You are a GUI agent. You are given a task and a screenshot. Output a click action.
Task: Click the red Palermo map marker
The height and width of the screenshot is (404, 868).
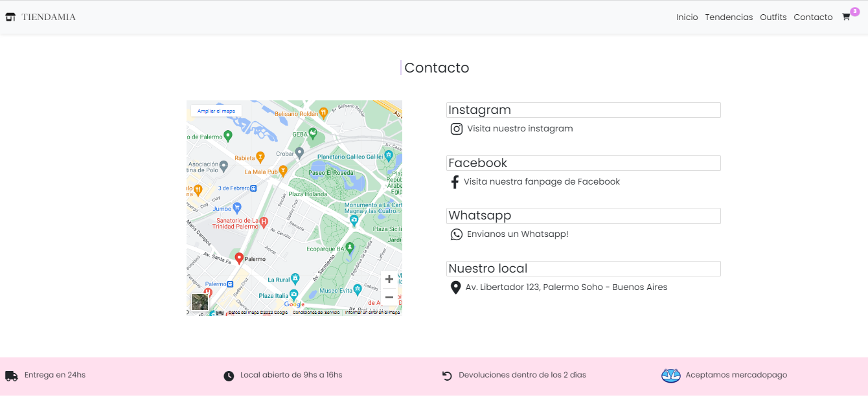[x=239, y=258]
